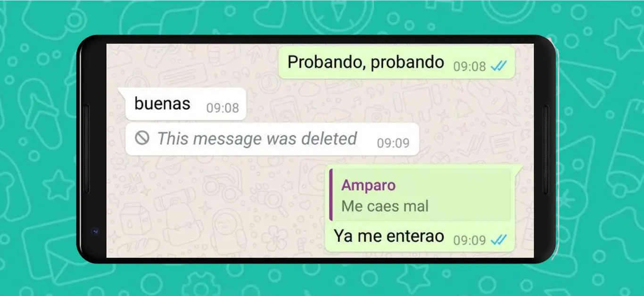Image resolution: width=644 pixels, height=296 pixels.
Task: Click the purple quote bar beside Amparo
Action: click(x=331, y=195)
